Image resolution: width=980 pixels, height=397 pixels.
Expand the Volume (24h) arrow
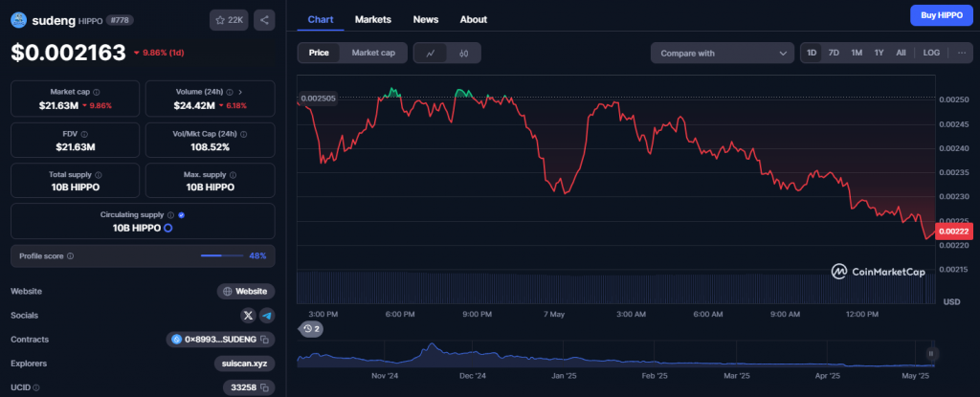[x=240, y=92]
